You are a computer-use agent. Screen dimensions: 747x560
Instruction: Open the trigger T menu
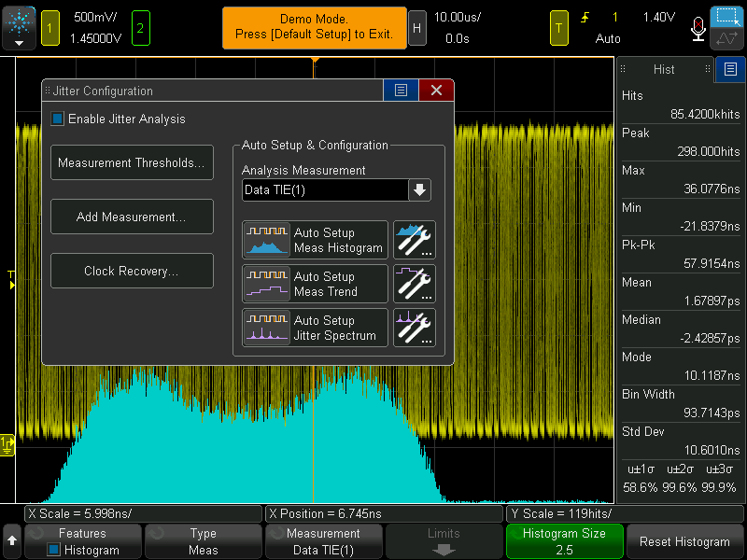[x=559, y=28]
